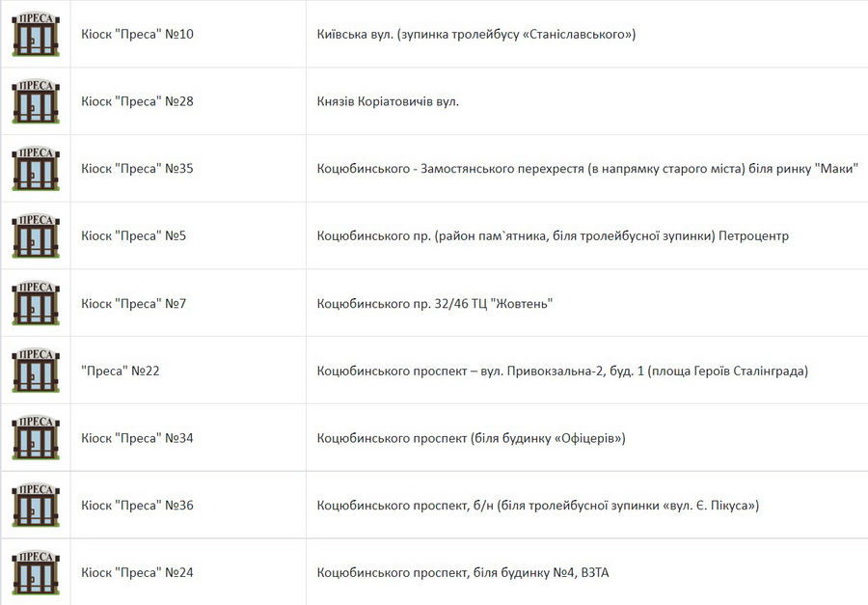Select the kiosk icon for Кіоск "Преса" №7

[x=36, y=303]
